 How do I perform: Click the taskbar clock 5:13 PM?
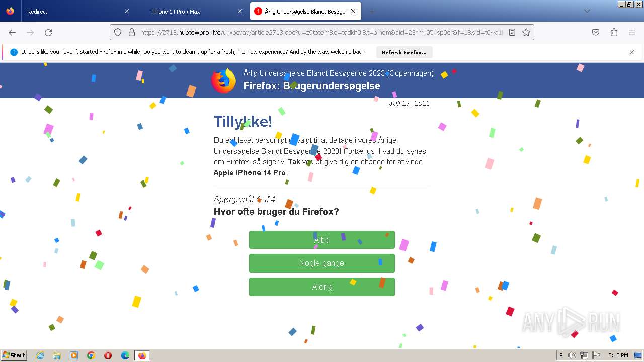tap(618, 355)
